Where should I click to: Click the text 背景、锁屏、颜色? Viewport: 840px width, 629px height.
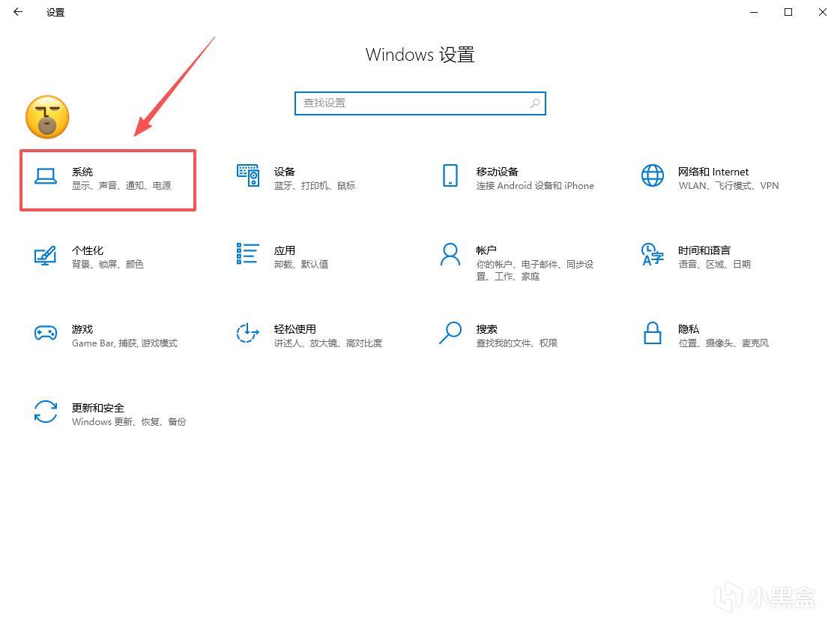(108, 264)
